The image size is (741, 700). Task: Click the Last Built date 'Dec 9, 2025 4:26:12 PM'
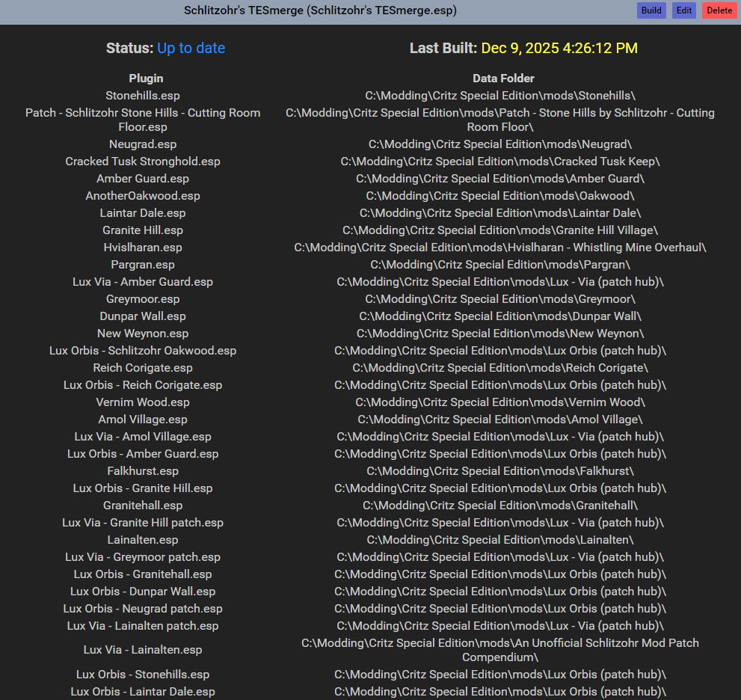pyautogui.click(x=559, y=48)
